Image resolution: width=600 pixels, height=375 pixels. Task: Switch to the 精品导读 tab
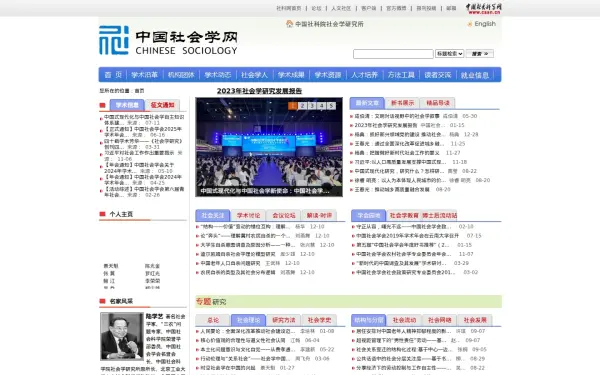click(x=438, y=103)
